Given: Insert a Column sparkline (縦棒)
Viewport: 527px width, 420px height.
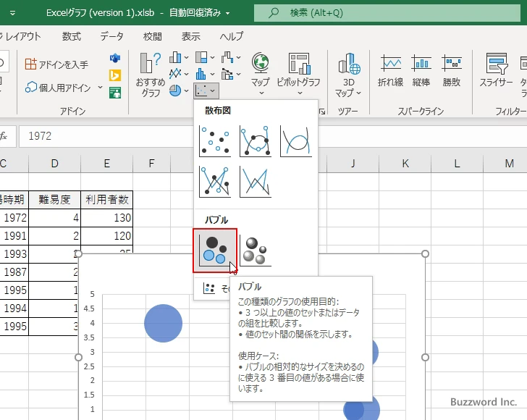Looking at the screenshot, I should coord(421,71).
